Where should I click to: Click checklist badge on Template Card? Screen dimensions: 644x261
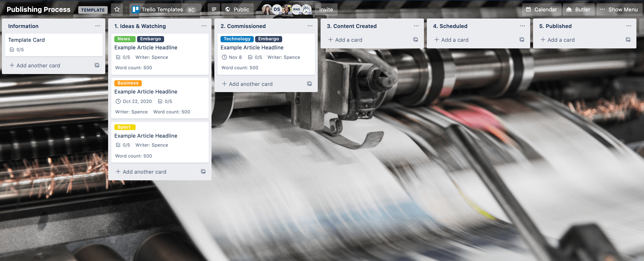click(17, 50)
